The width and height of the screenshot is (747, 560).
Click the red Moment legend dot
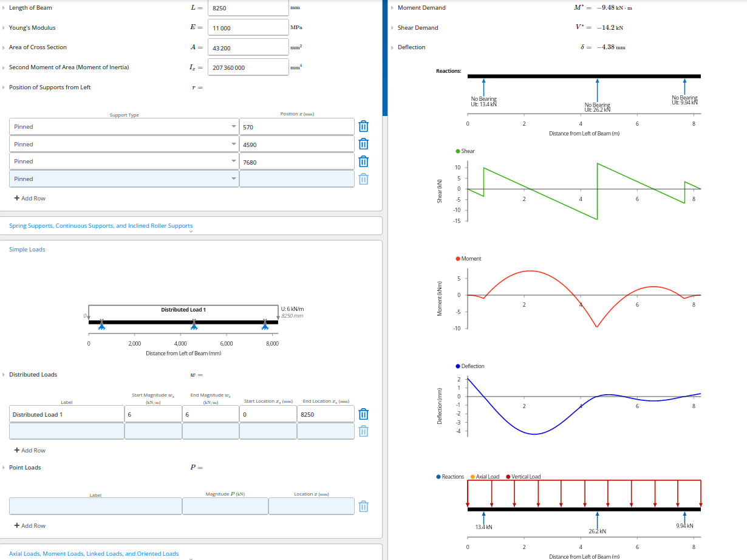tap(457, 259)
